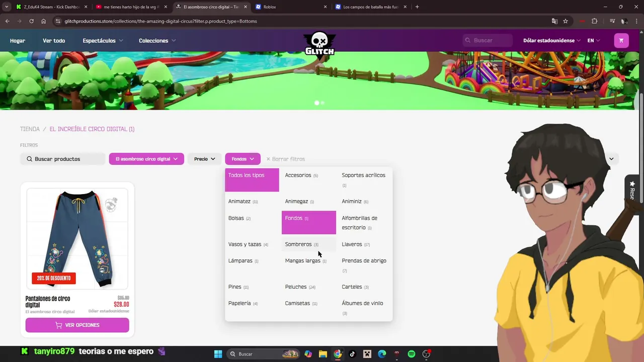Collapse the Fondos type filter button
644x362 pixels.
click(x=243, y=159)
